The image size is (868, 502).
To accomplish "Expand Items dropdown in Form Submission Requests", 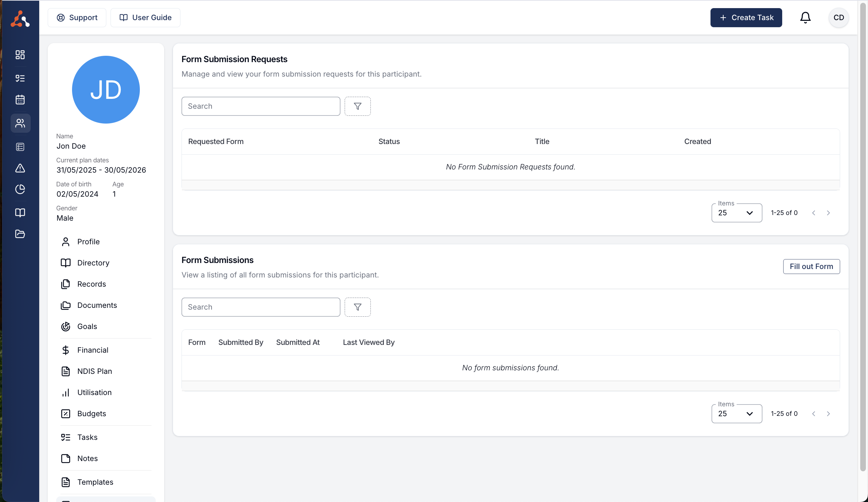I will click(736, 213).
